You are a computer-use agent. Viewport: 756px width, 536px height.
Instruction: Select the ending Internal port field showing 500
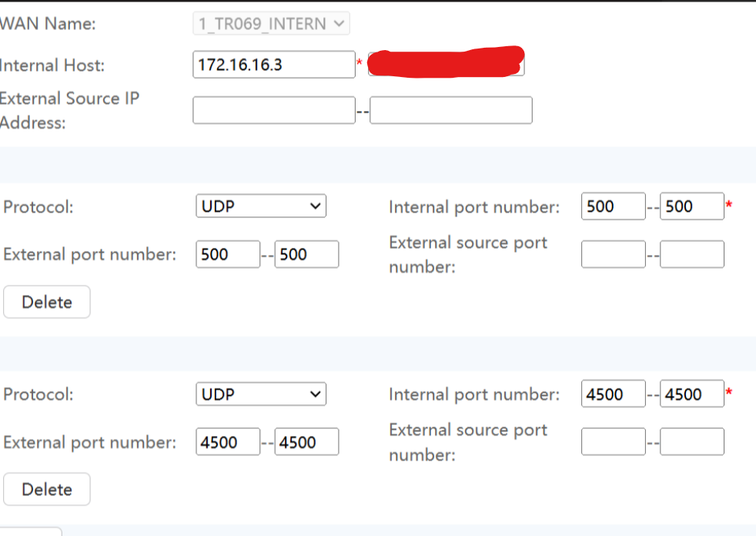pyautogui.click(x=691, y=206)
